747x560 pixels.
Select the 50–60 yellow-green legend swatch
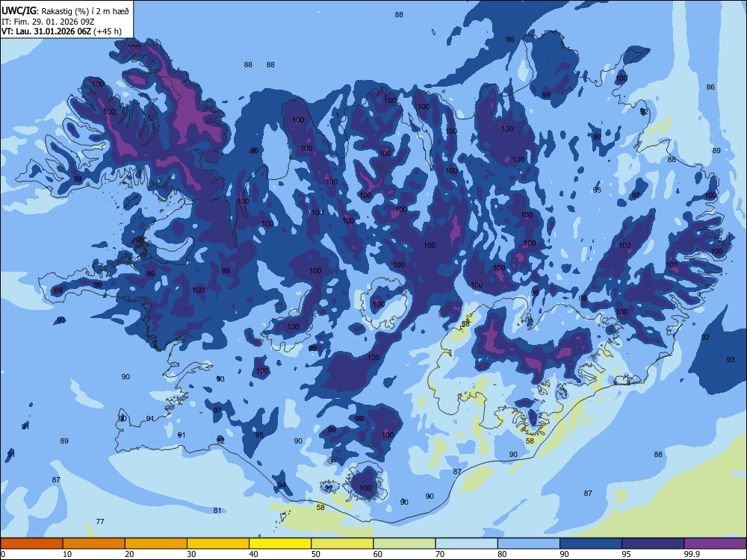(342, 544)
